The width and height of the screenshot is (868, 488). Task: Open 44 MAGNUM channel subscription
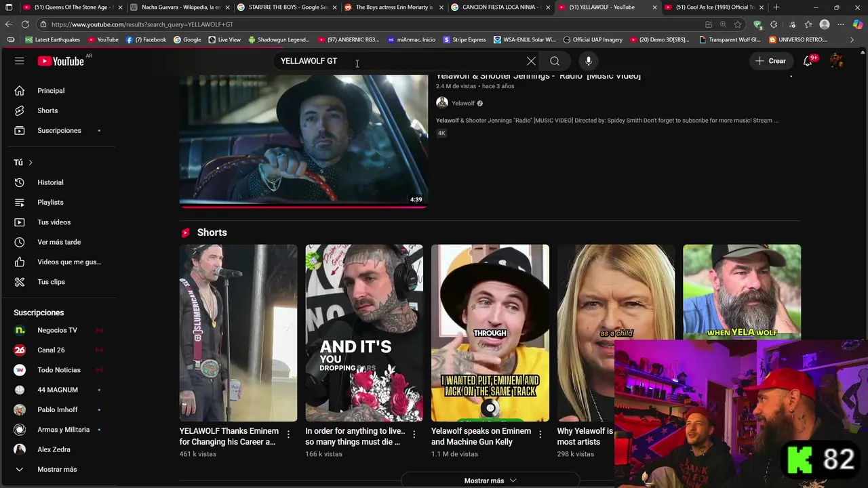coord(58,390)
